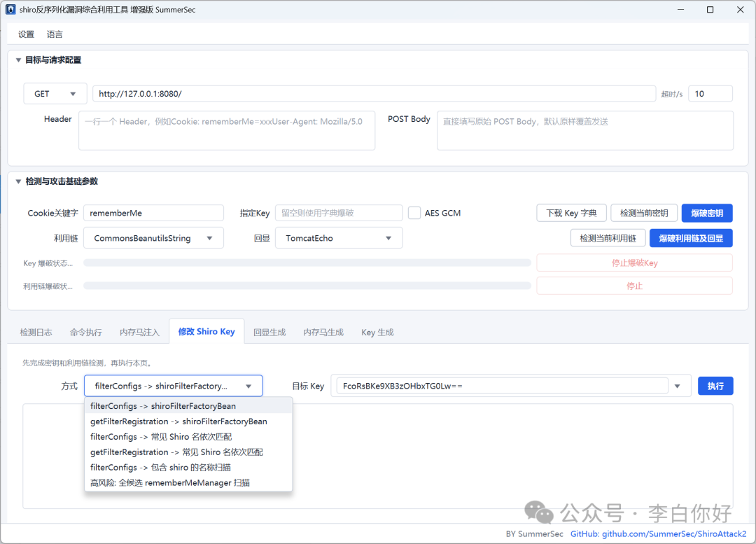Viewport: 756px width, 544px height.
Task: Open the GET request method dropdown
Action: 55,94
